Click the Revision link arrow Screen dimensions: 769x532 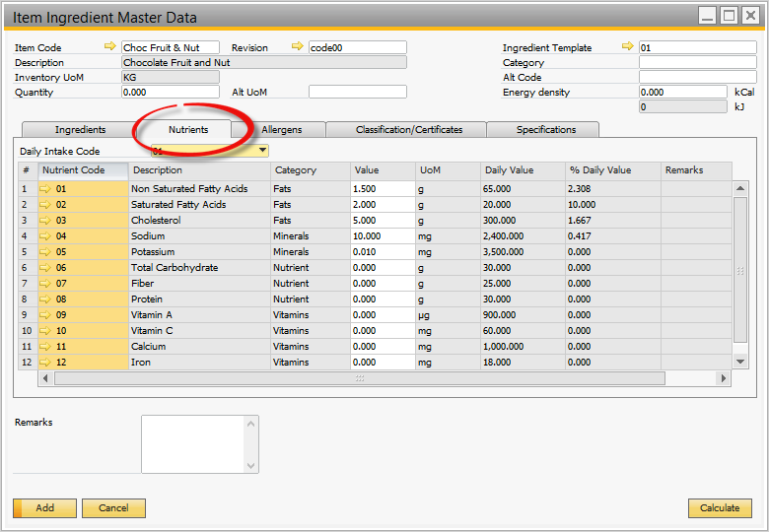point(297,46)
